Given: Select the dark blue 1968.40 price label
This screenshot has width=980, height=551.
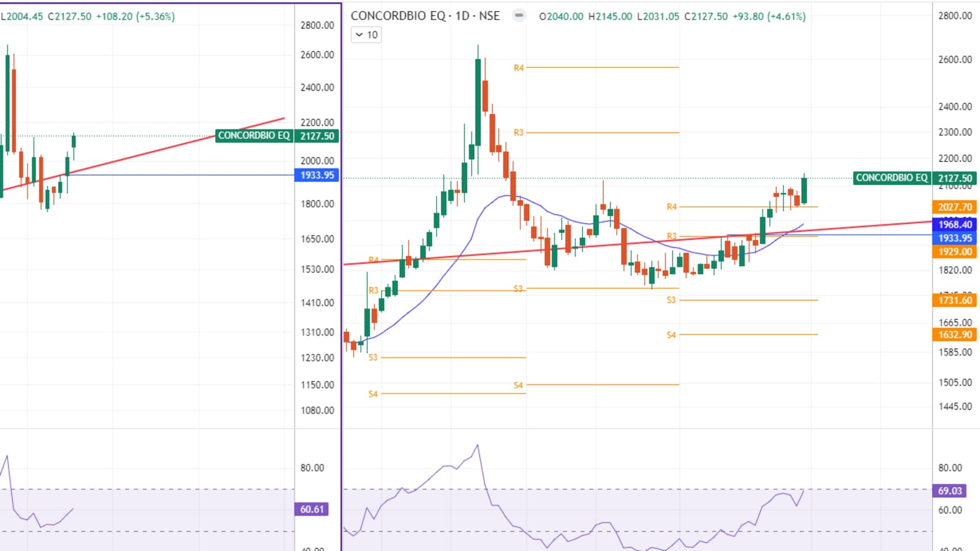Looking at the screenshot, I should pos(955,225).
